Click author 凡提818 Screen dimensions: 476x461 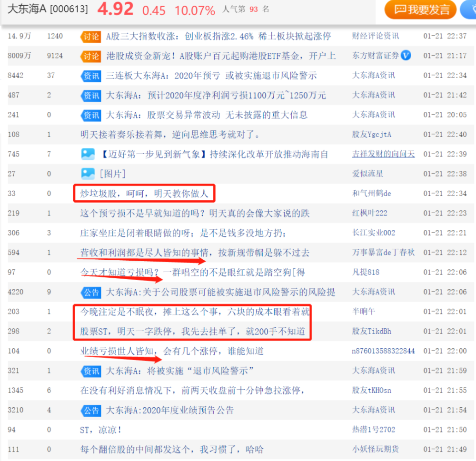(x=366, y=272)
